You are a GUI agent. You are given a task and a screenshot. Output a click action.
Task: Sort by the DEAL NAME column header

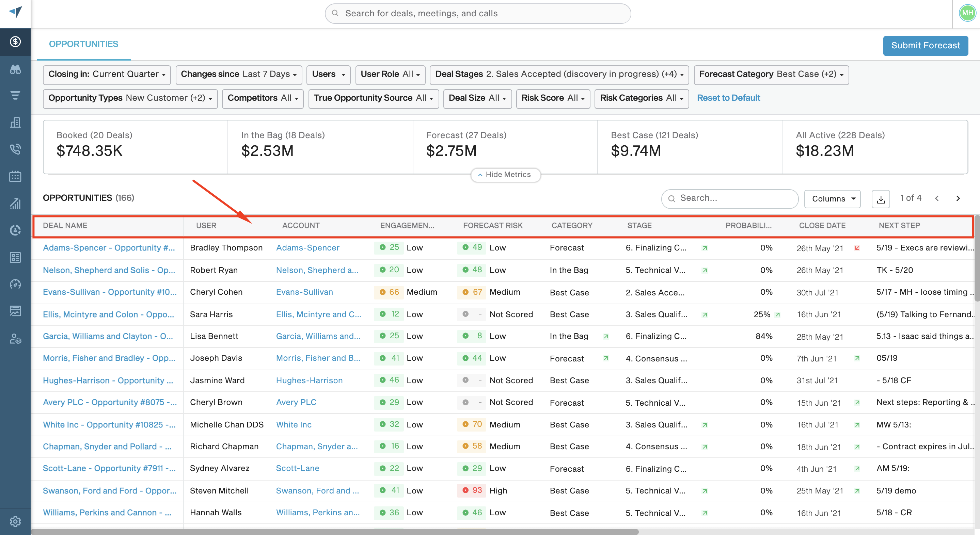(65, 226)
